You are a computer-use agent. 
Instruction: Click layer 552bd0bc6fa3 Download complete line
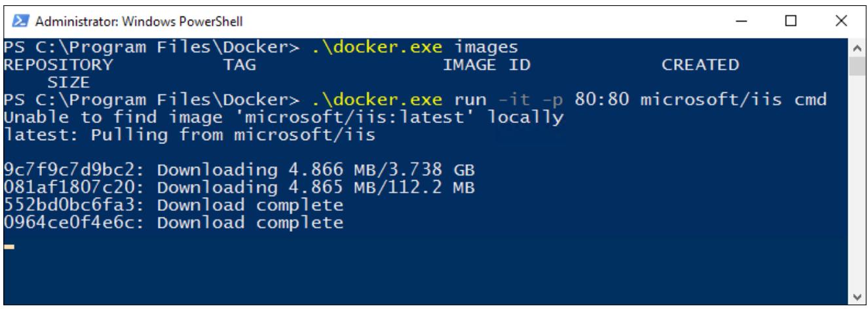[x=174, y=206]
